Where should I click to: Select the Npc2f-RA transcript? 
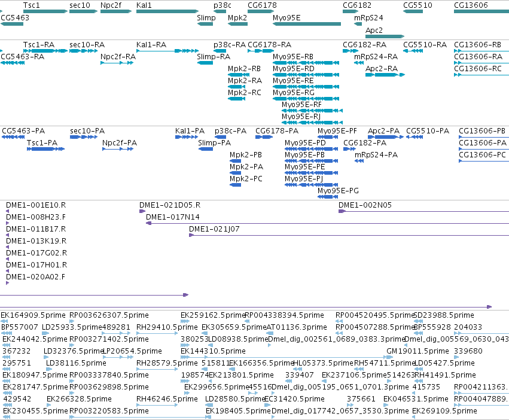(117, 63)
